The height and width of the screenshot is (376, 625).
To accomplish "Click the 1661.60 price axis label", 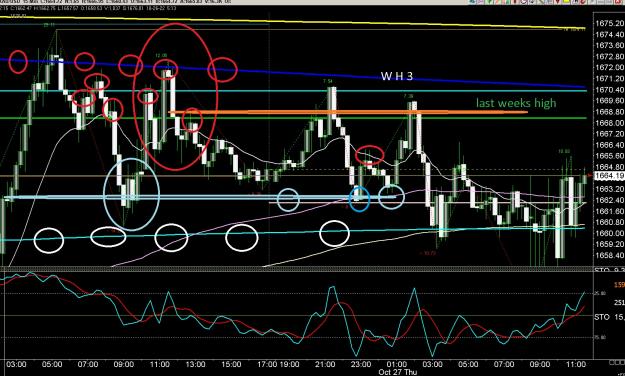I will pos(609,211).
